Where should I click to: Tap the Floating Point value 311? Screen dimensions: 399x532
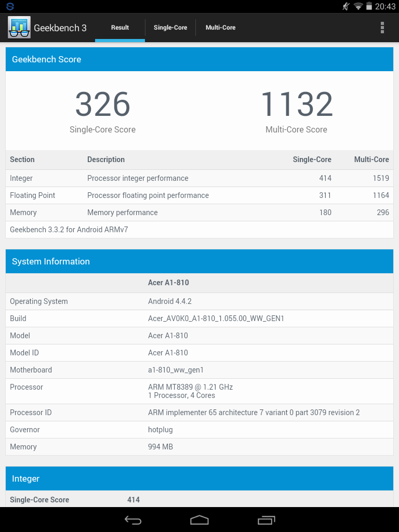pos(325,195)
